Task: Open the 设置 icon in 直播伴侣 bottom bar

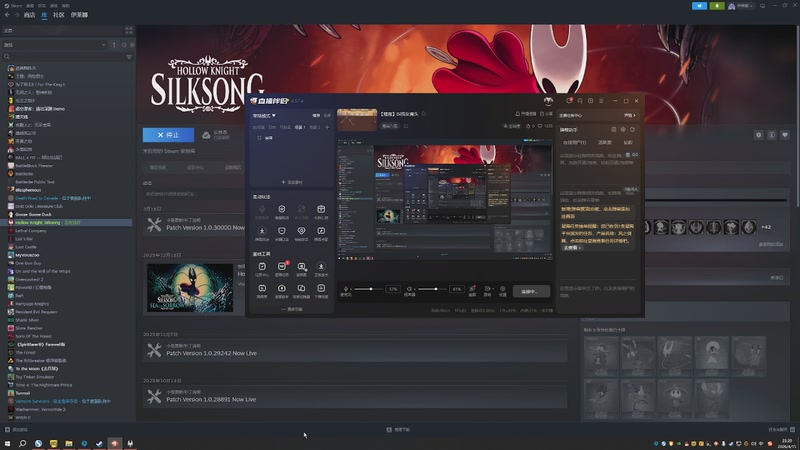Action: 503,291
